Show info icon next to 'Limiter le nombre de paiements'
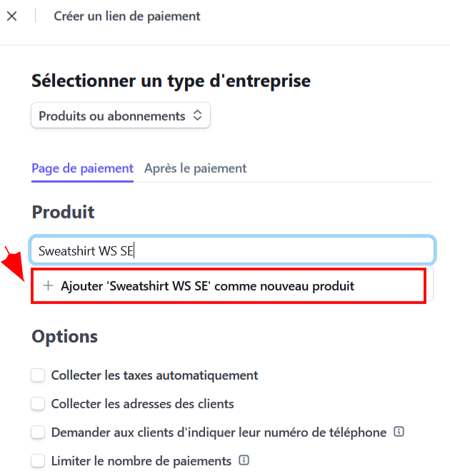450x476 pixels. pyautogui.click(x=244, y=460)
